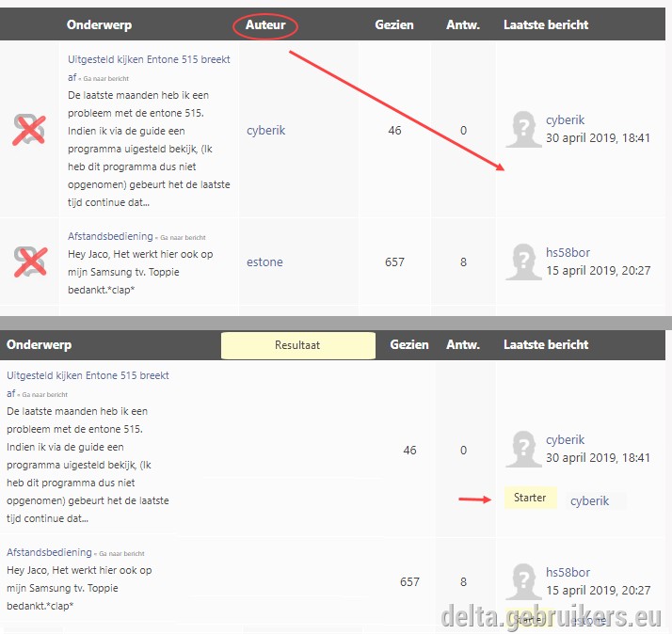Click topic icon of Afstandsbediening row
Screen dimensions: 672x634
click(x=30, y=262)
